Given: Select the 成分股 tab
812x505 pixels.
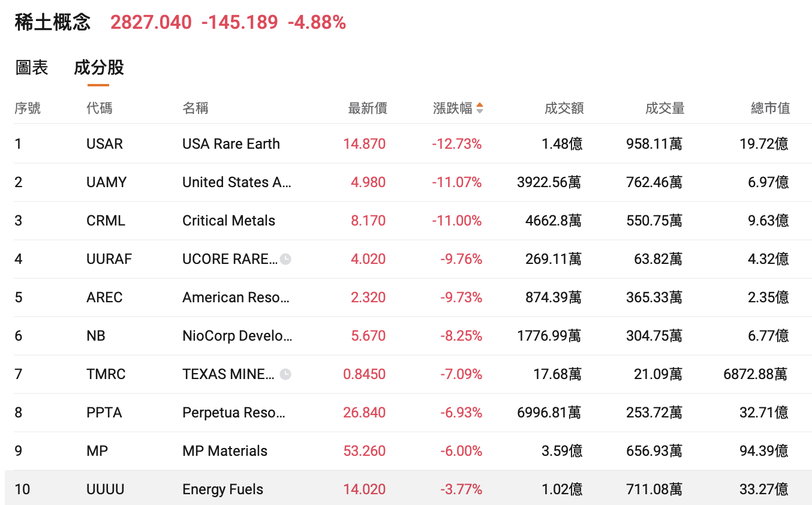Looking at the screenshot, I should (99, 68).
